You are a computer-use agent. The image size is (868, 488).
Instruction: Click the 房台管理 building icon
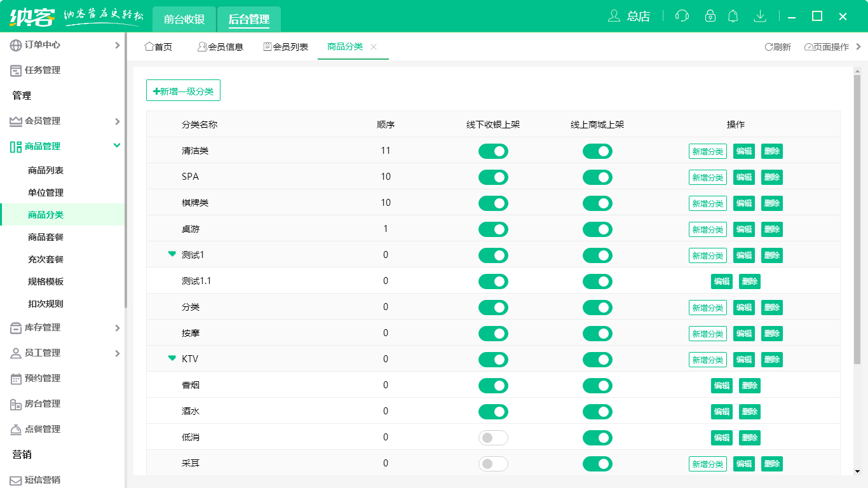pos(16,404)
